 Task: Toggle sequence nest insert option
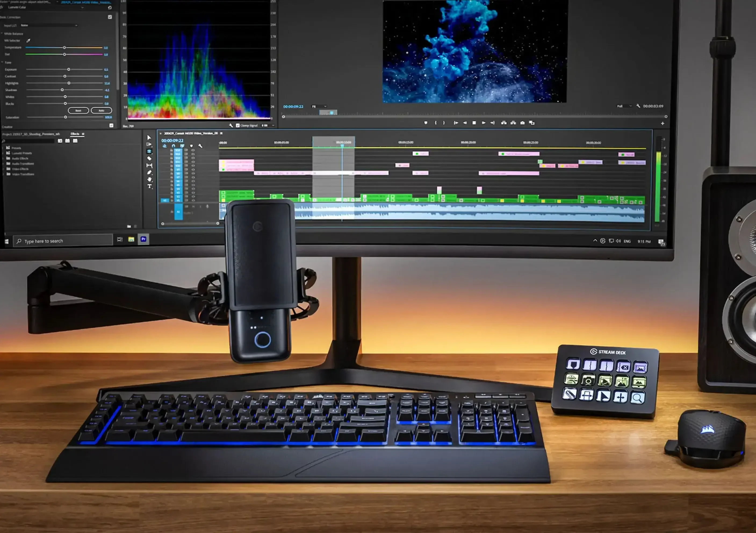(165, 146)
